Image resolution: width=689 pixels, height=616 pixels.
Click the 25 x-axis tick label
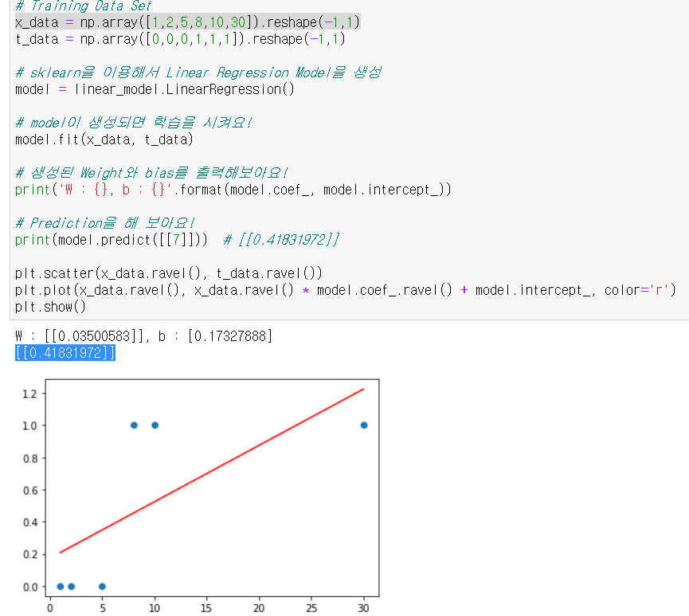(311, 608)
